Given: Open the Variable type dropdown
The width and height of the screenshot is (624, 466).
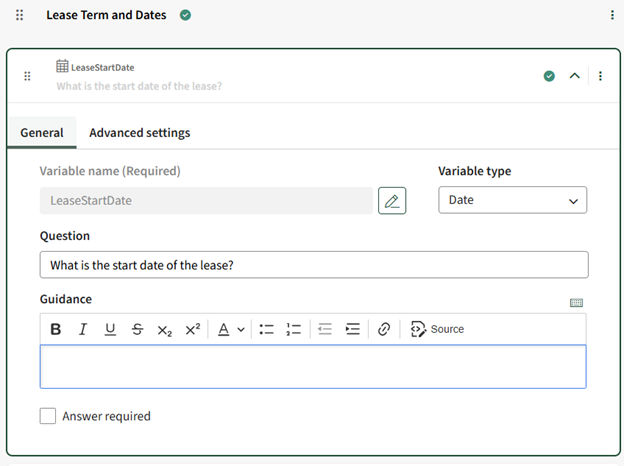Looking at the screenshot, I should tap(512, 200).
